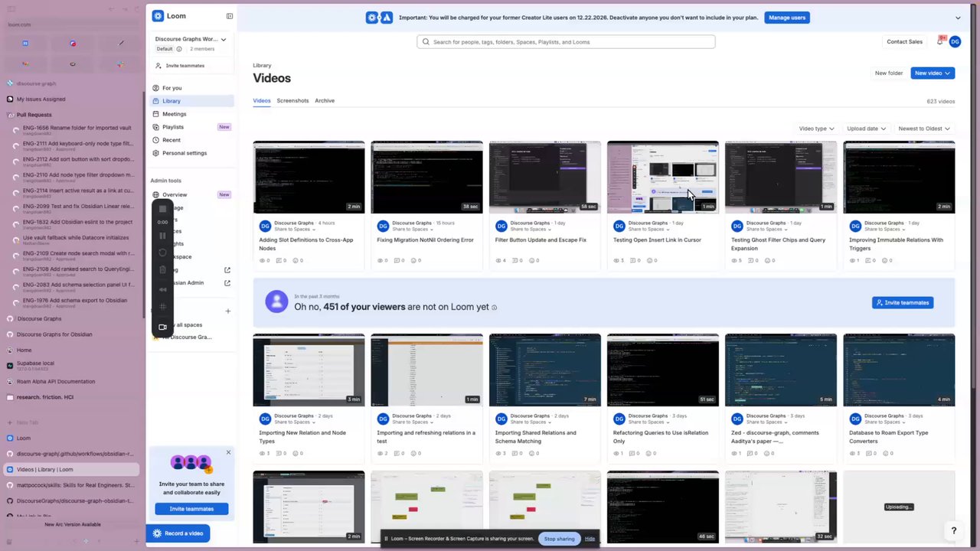The width and height of the screenshot is (980, 551).
Task: Toggle the camera icon in the recording control bar
Action: click(x=162, y=327)
